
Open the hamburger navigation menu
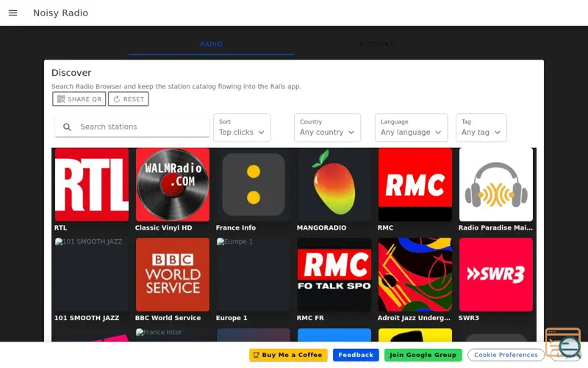tap(12, 13)
